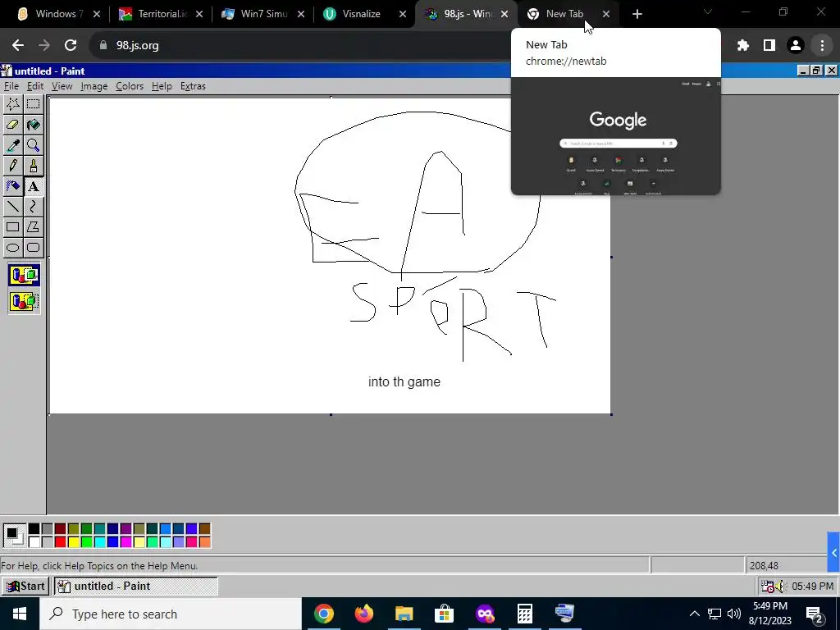Open File Explorer from the taskbar
The width and height of the screenshot is (840, 630).
pos(404,614)
